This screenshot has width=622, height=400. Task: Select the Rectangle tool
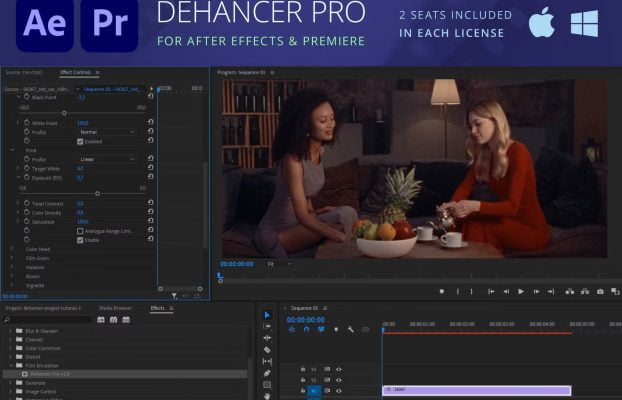pyautogui.click(x=267, y=385)
